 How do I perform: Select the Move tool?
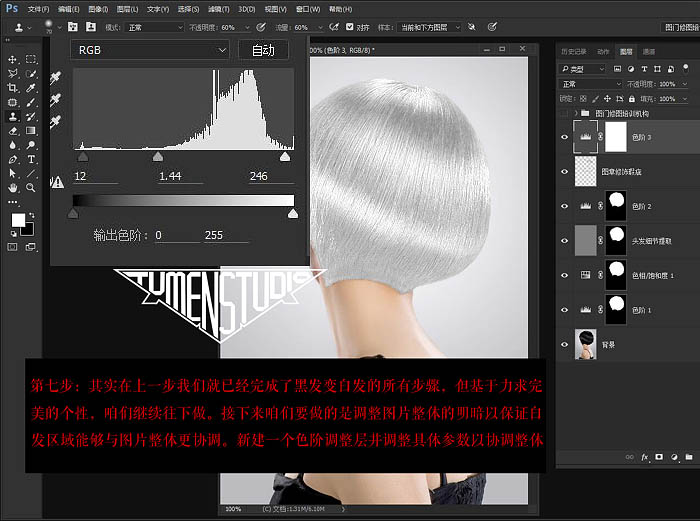tap(12, 59)
